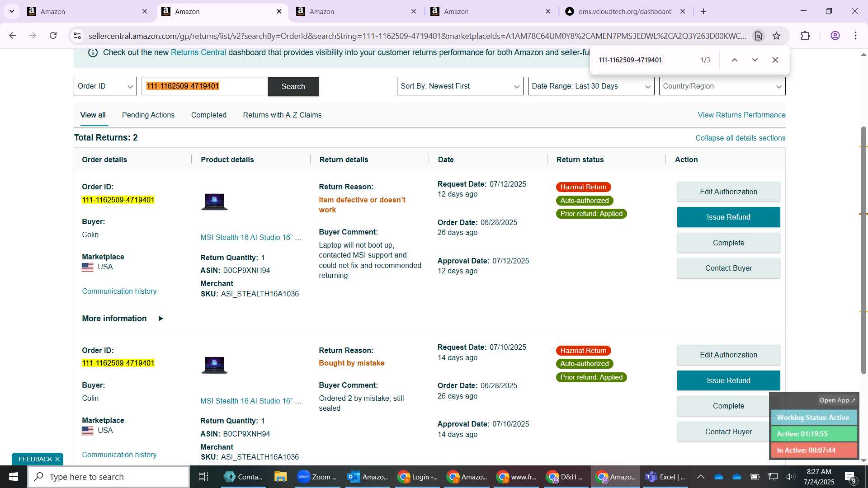The height and width of the screenshot is (488, 868).
Task: Open the Date Range Last 30 Days dropdown
Action: coord(591,86)
